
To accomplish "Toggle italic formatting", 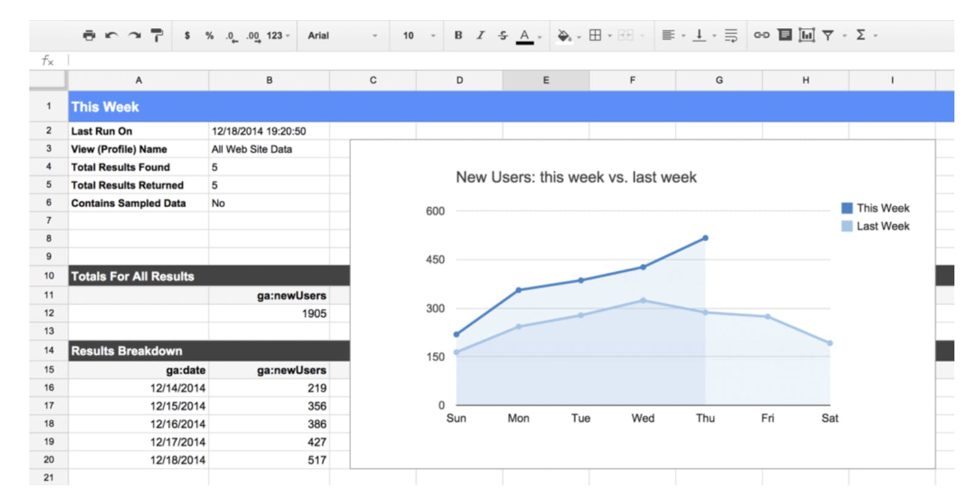I will 480,35.
